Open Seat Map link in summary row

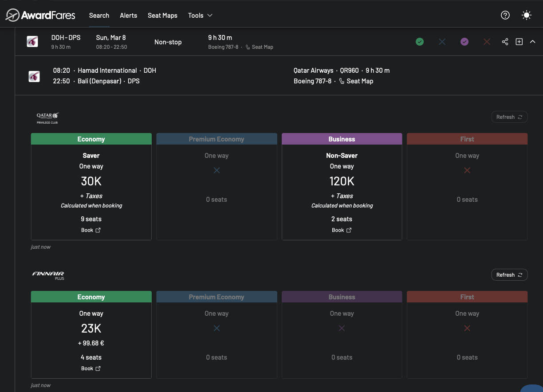pyautogui.click(x=260, y=47)
